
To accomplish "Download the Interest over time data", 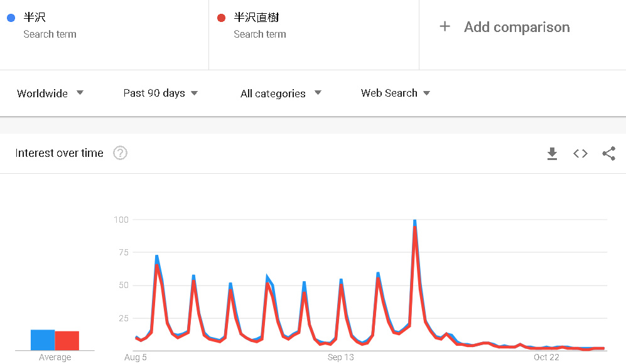I will coord(552,153).
